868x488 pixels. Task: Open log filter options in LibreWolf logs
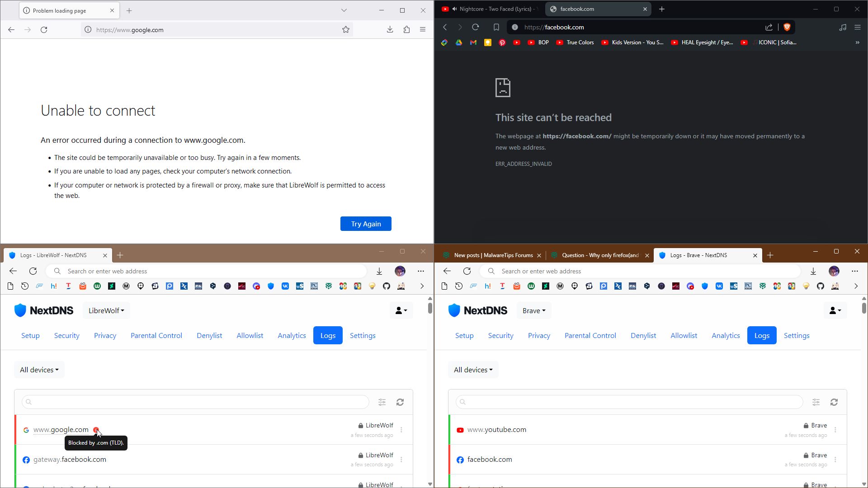pyautogui.click(x=382, y=402)
